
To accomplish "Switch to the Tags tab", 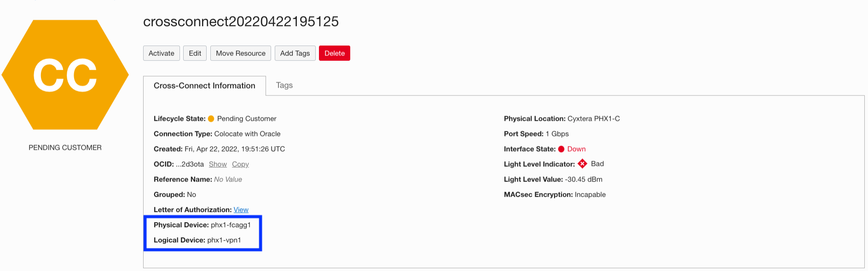I will [x=284, y=85].
